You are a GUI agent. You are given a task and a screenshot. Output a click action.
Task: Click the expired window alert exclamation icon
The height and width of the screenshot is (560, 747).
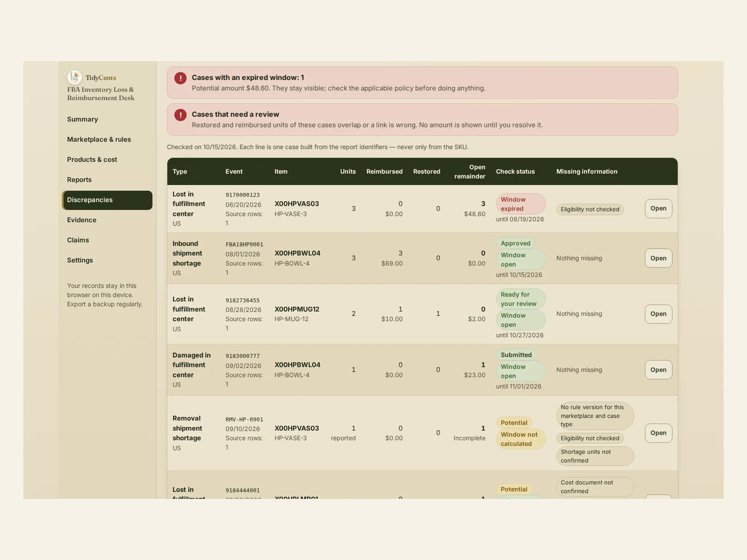point(180,78)
